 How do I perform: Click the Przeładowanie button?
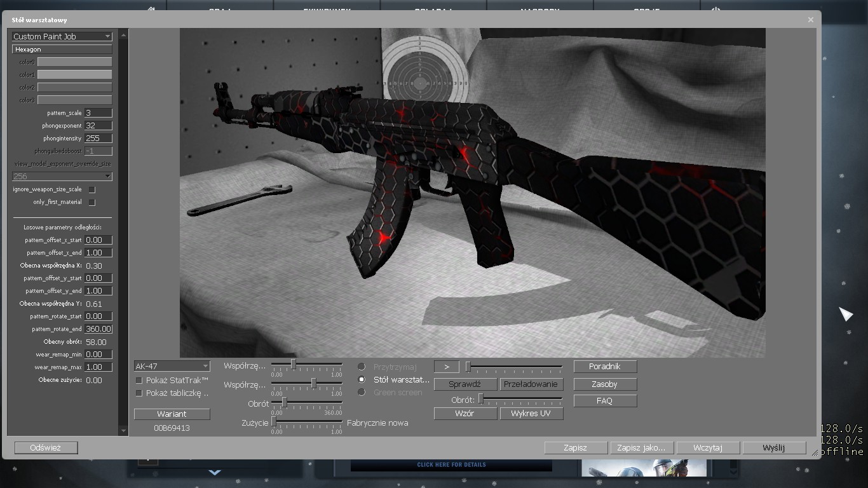coord(531,384)
